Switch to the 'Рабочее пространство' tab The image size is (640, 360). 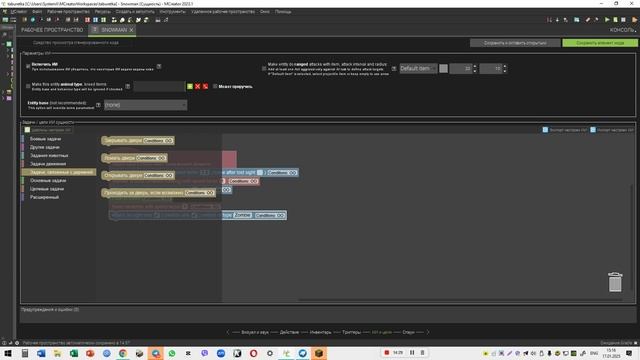click(52, 30)
